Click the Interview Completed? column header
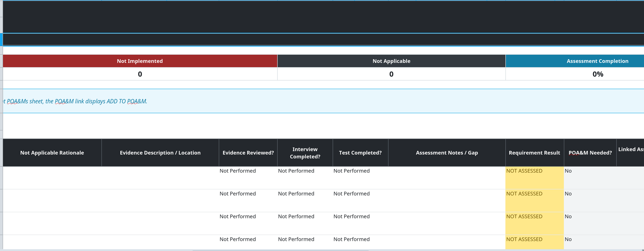The width and height of the screenshot is (644, 251). pos(305,153)
